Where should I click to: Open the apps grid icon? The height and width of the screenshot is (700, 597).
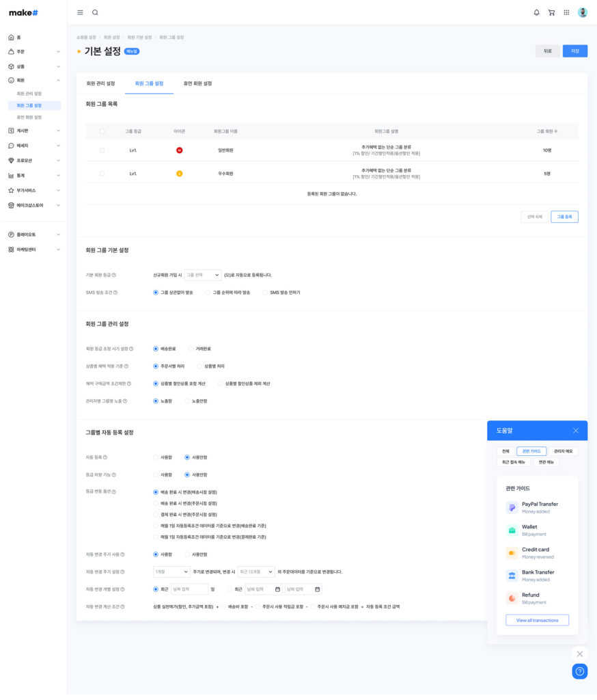tap(566, 12)
